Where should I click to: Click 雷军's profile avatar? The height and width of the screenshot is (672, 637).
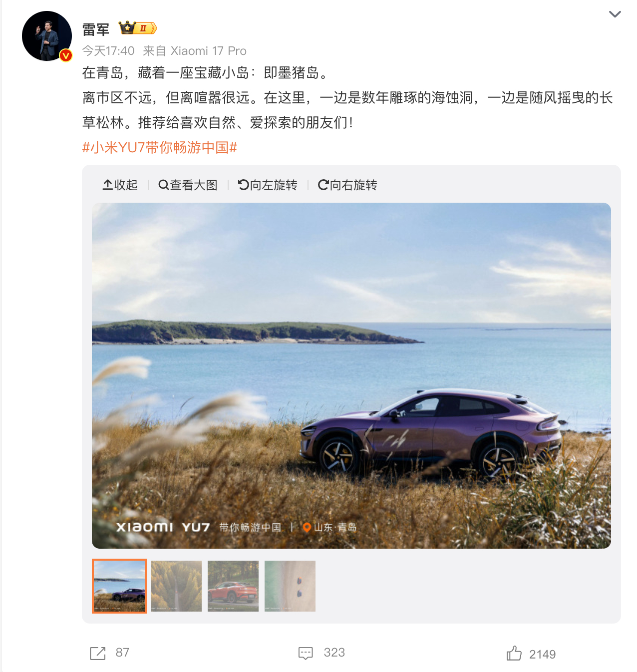47,36
